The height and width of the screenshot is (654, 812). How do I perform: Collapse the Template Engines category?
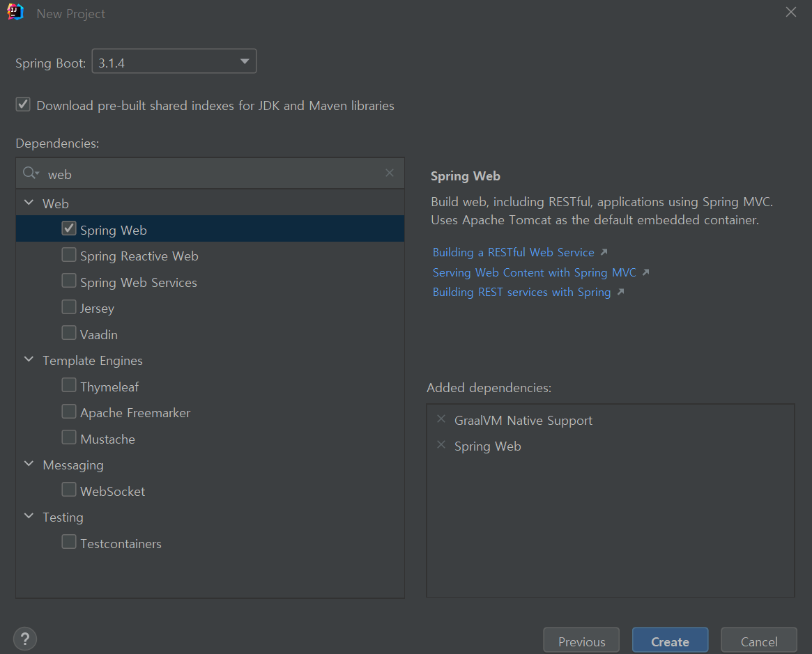(29, 359)
